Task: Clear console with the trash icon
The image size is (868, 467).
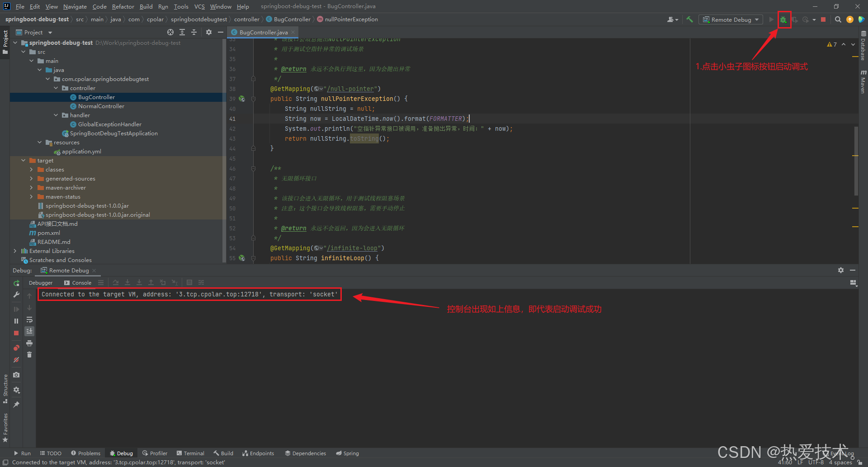Action: click(29, 355)
